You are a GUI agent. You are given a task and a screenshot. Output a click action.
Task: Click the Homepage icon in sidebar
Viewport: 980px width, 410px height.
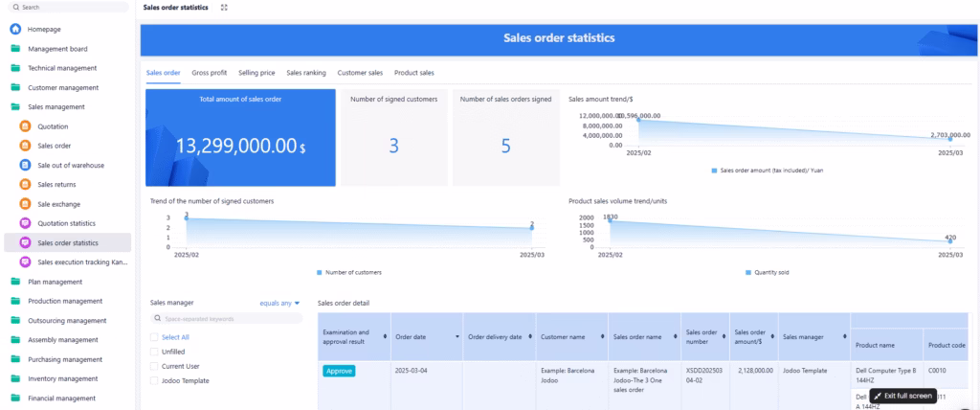pos(15,29)
